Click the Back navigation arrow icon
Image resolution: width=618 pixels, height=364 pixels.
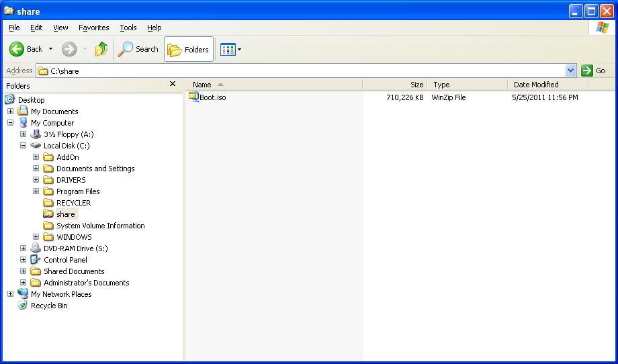pos(17,49)
